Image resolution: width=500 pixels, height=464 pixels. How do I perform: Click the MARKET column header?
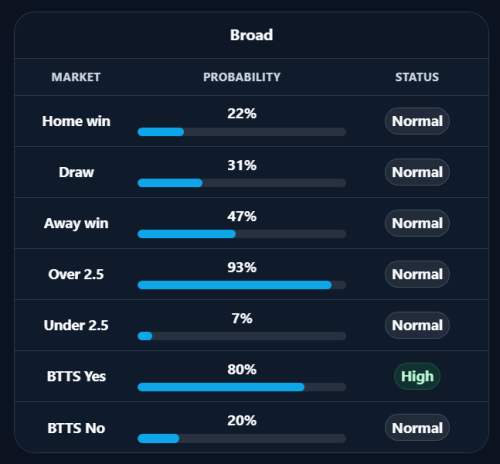pos(76,77)
